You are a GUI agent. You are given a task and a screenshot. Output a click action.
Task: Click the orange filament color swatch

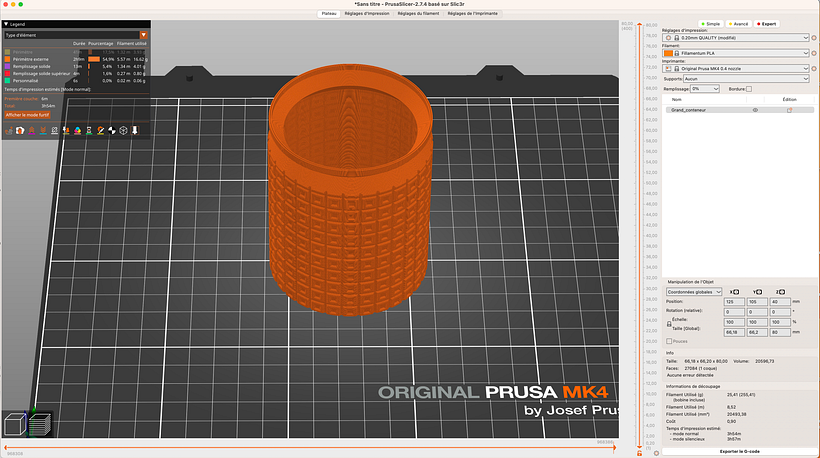point(669,52)
